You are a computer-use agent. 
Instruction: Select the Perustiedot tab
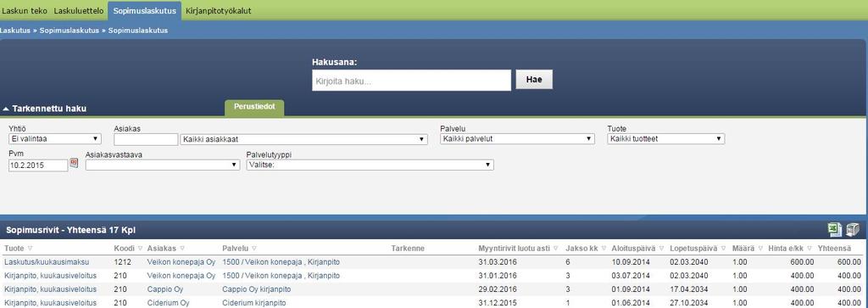pyautogui.click(x=254, y=108)
